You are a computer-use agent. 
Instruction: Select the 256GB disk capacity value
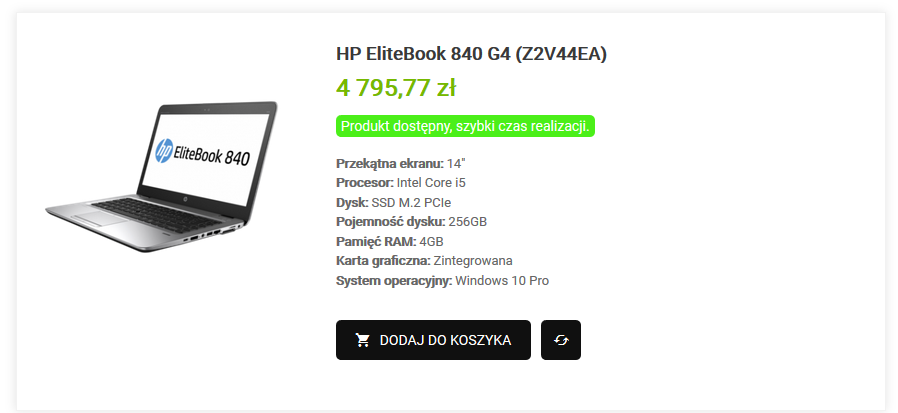468,222
